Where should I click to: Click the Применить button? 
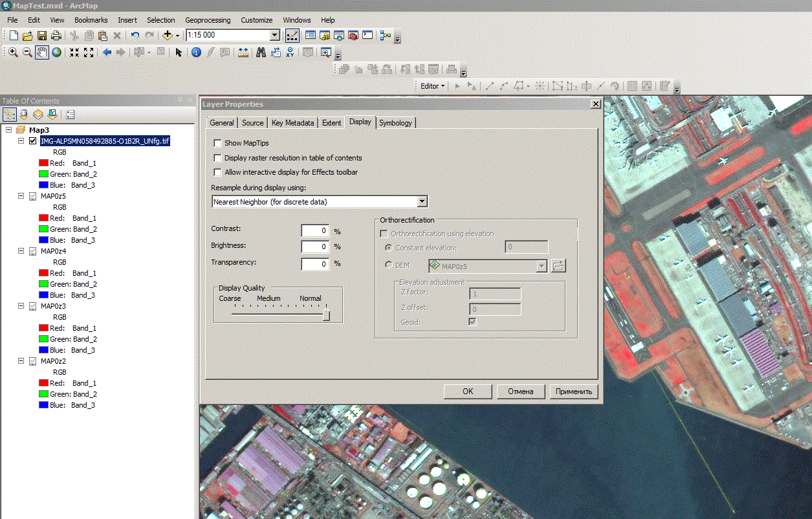tap(573, 392)
